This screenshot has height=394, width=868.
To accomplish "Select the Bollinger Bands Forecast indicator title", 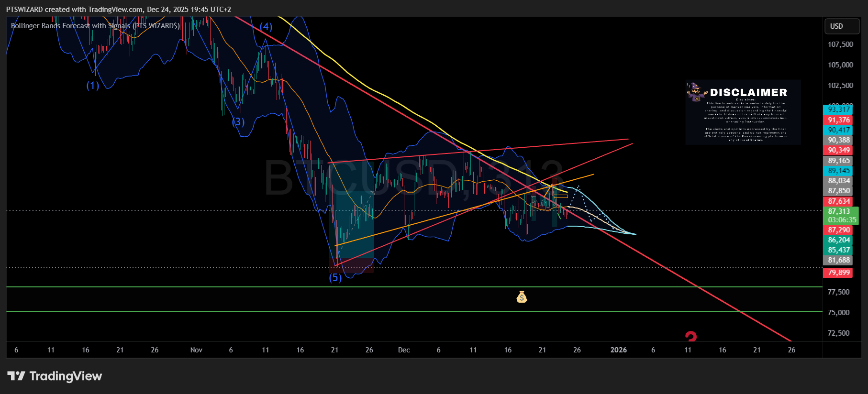I will coord(95,26).
